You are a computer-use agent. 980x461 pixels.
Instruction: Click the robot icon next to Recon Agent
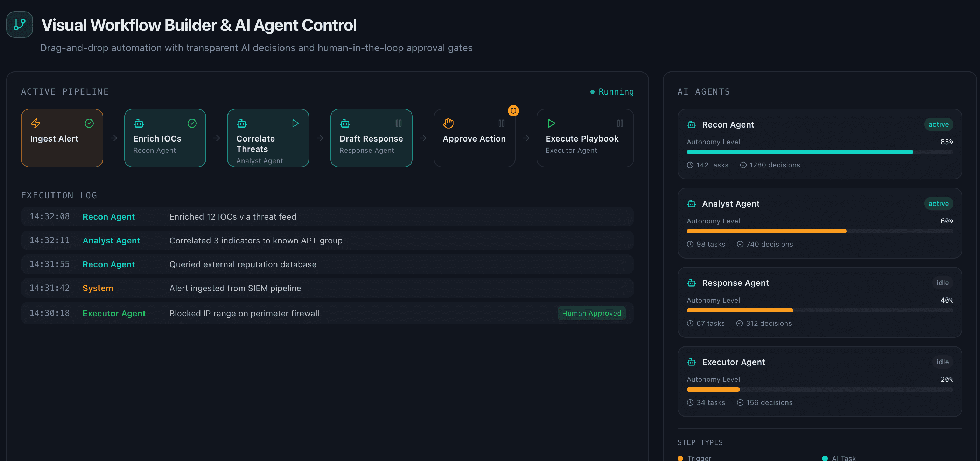point(691,124)
